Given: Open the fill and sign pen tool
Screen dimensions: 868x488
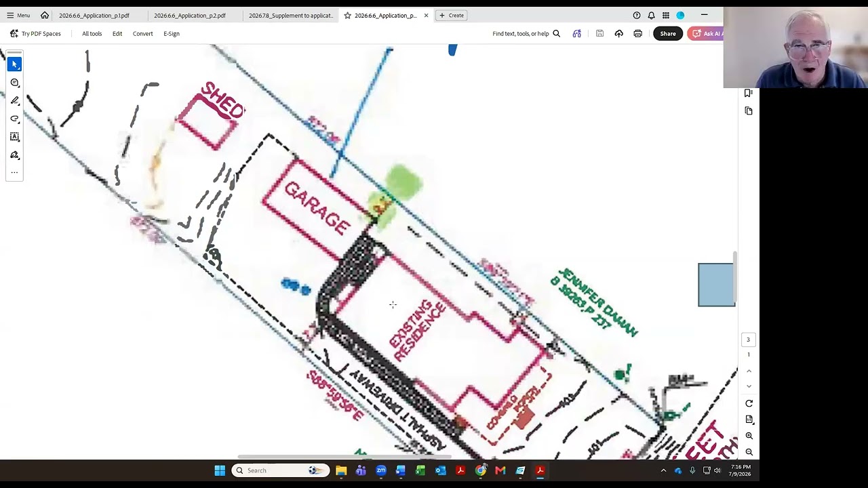Looking at the screenshot, I should (x=14, y=155).
